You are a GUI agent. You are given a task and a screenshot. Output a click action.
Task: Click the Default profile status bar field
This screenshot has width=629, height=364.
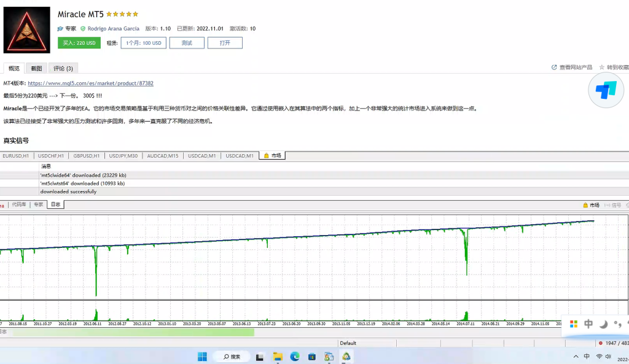[367, 343]
